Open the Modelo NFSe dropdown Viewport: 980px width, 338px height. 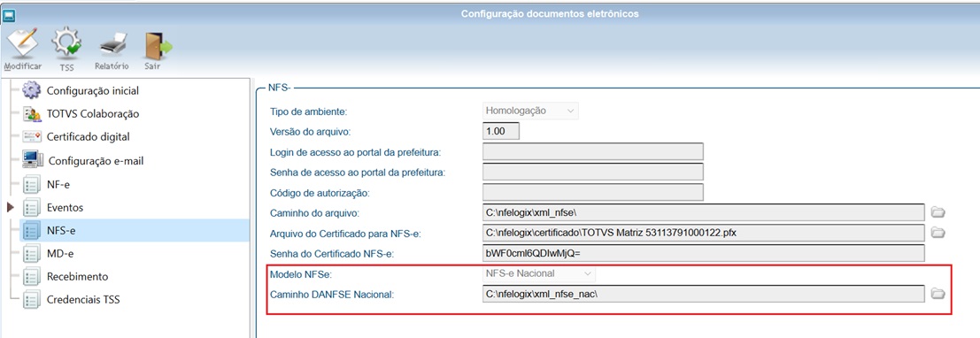[539, 273]
